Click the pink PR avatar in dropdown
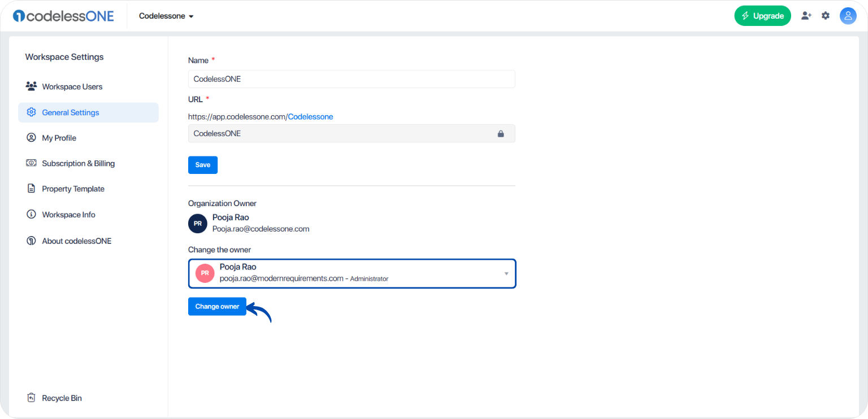Viewport: 868px width, 419px height. click(x=205, y=273)
